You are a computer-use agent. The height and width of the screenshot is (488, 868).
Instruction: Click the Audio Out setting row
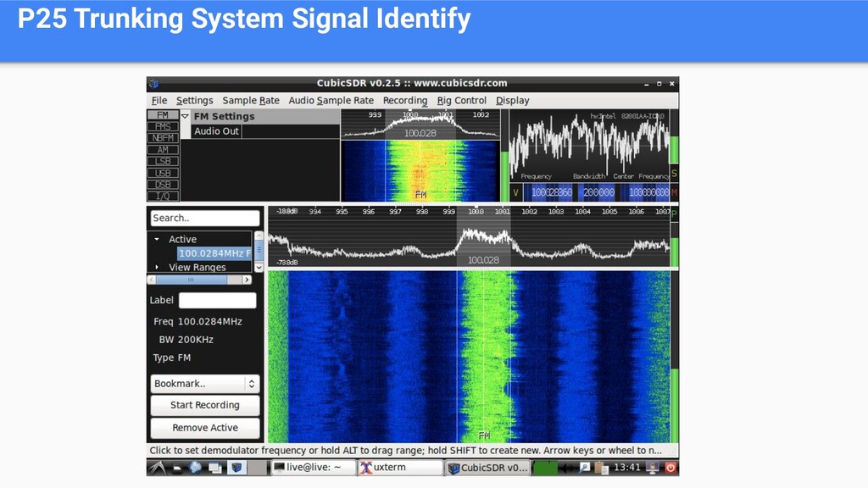click(x=265, y=131)
